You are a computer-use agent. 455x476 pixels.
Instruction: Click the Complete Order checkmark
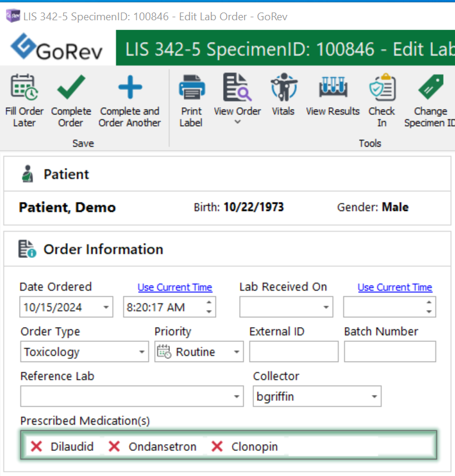[71, 87]
